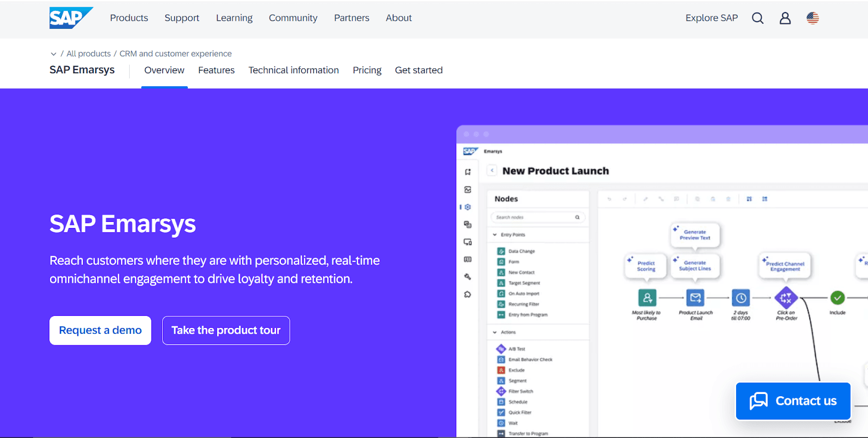Click undo icon in preview canvas toolbar
Image resolution: width=868 pixels, height=438 pixels.
[609, 199]
